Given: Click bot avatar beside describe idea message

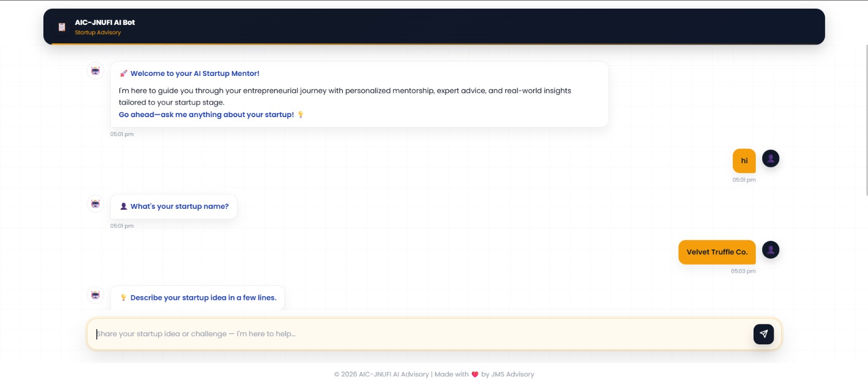Looking at the screenshot, I should pos(95,295).
